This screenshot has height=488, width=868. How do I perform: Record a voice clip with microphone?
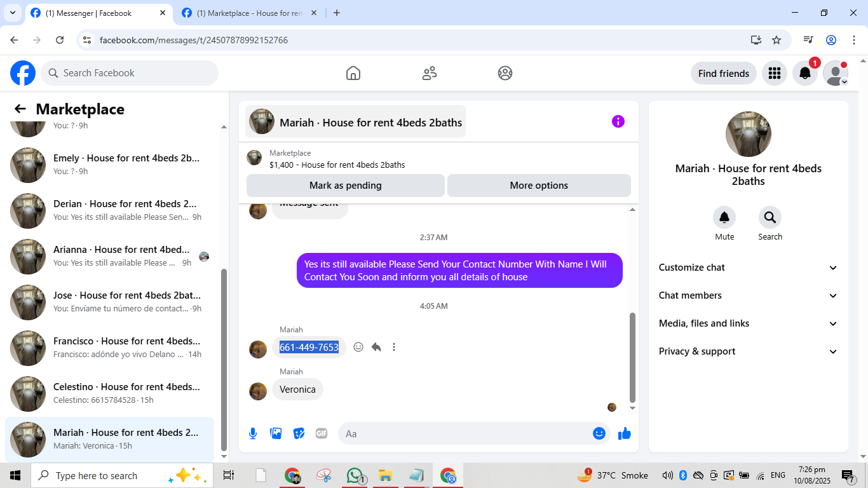(253, 433)
